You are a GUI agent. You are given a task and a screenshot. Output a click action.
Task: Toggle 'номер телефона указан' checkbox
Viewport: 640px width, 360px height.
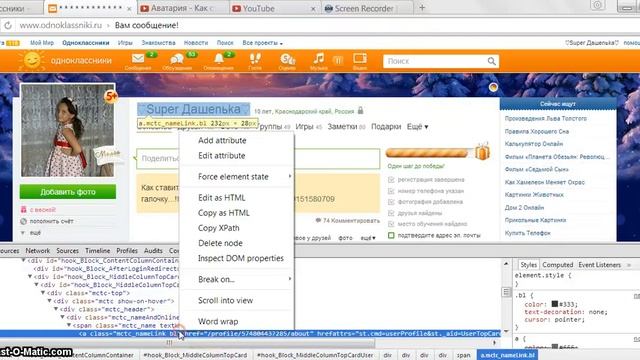pos(391,191)
